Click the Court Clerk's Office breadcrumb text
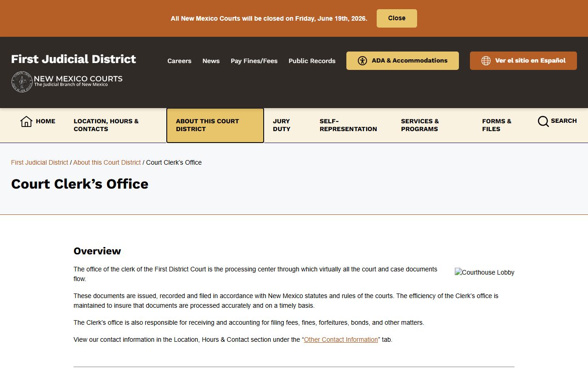This screenshot has width=588, height=368. (174, 162)
